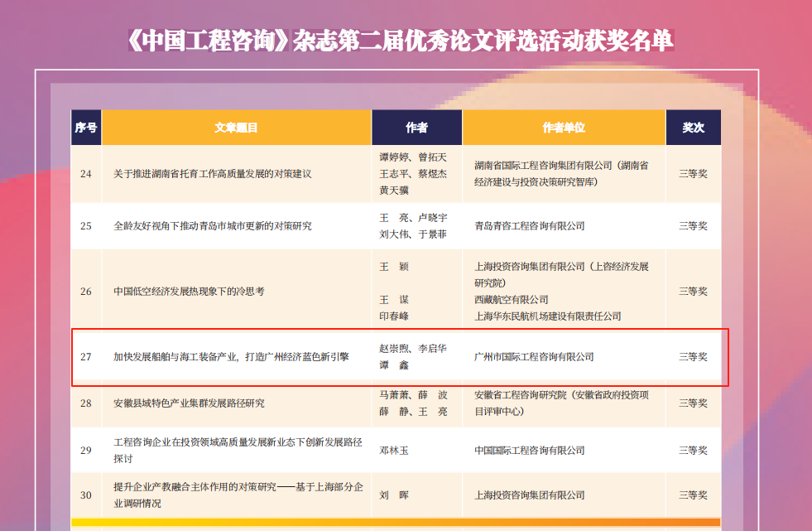Screen dimensions: 812x531
Task: Select the 文章题目 column header
Action: coord(236,128)
